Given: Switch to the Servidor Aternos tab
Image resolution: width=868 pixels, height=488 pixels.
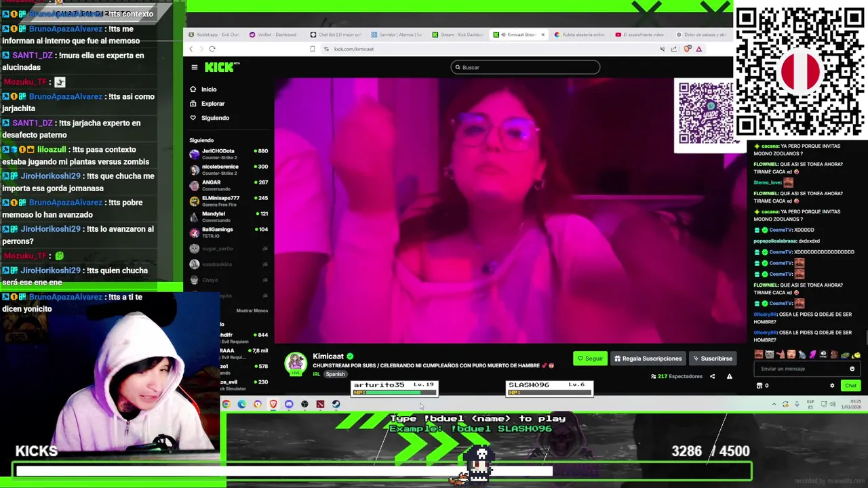Looking at the screenshot, I should pos(397,35).
